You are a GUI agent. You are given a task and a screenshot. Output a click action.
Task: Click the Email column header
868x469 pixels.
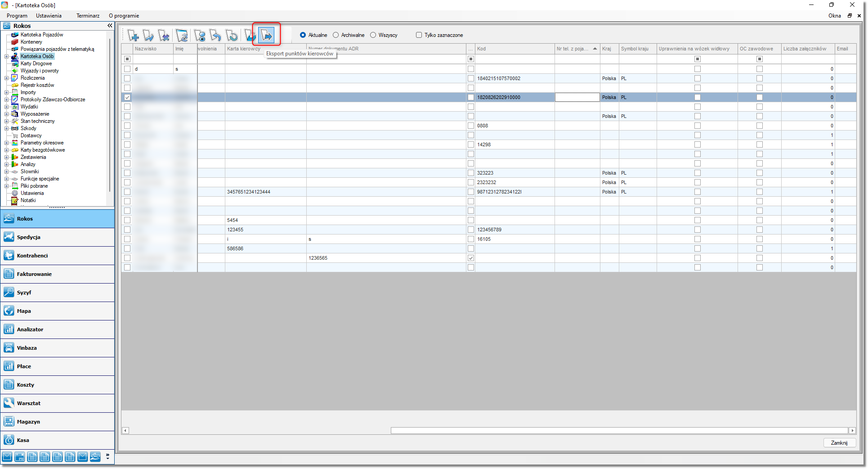846,49
